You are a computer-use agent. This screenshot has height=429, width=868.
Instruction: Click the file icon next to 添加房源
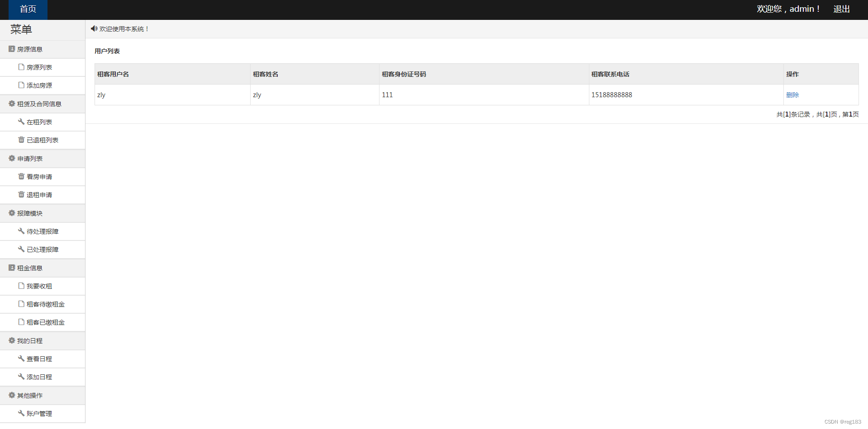21,85
